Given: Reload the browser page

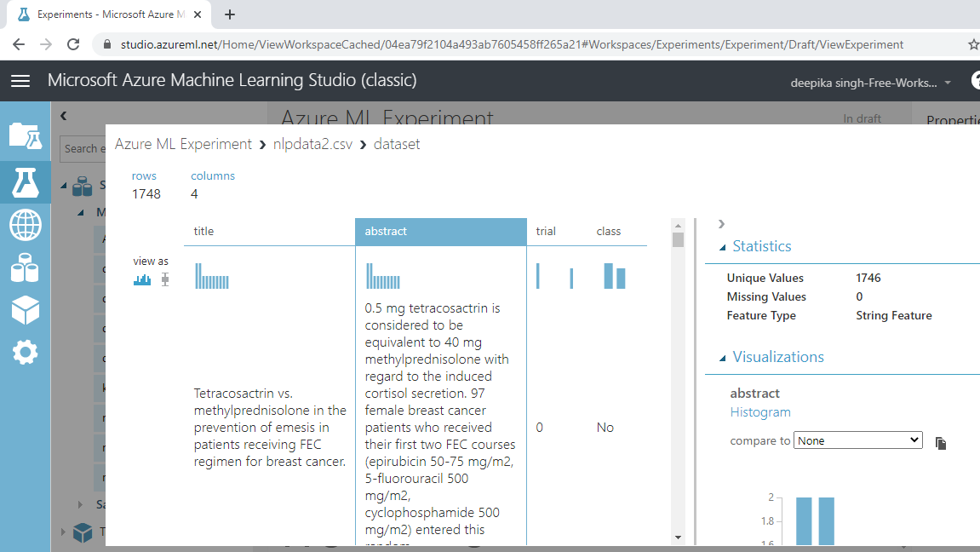Looking at the screenshot, I should [x=73, y=44].
